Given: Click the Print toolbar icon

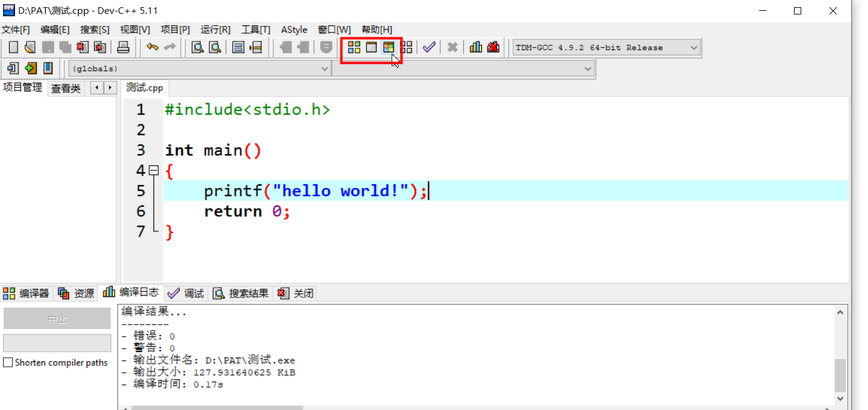Looking at the screenshot, I should coord(123,47).
